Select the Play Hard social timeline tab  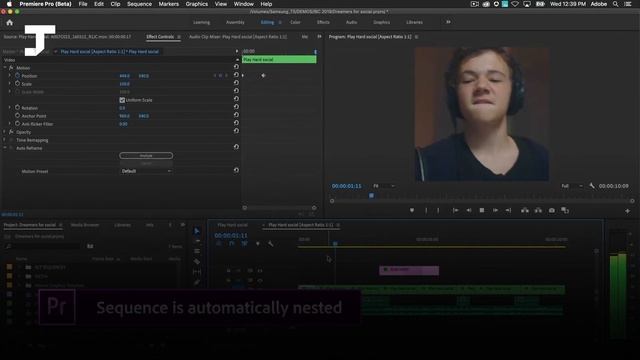[x=233, y=225]
